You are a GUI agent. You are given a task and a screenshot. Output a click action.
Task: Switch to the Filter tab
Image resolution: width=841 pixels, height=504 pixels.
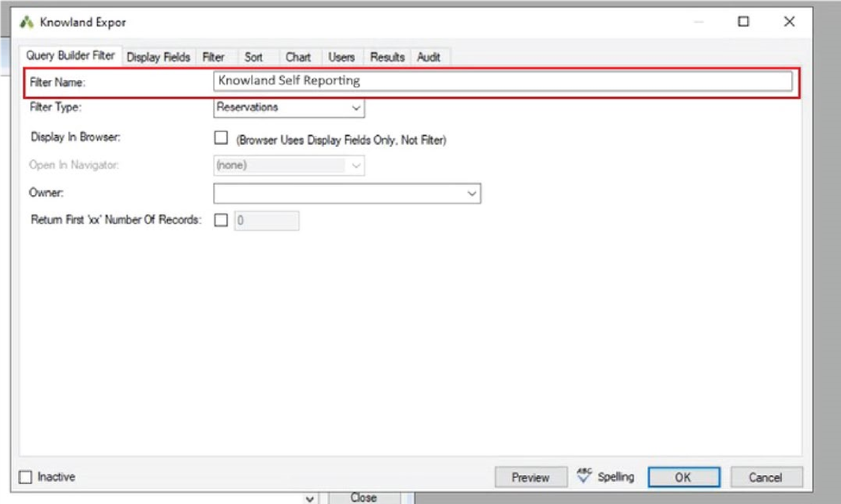point(214,57)
